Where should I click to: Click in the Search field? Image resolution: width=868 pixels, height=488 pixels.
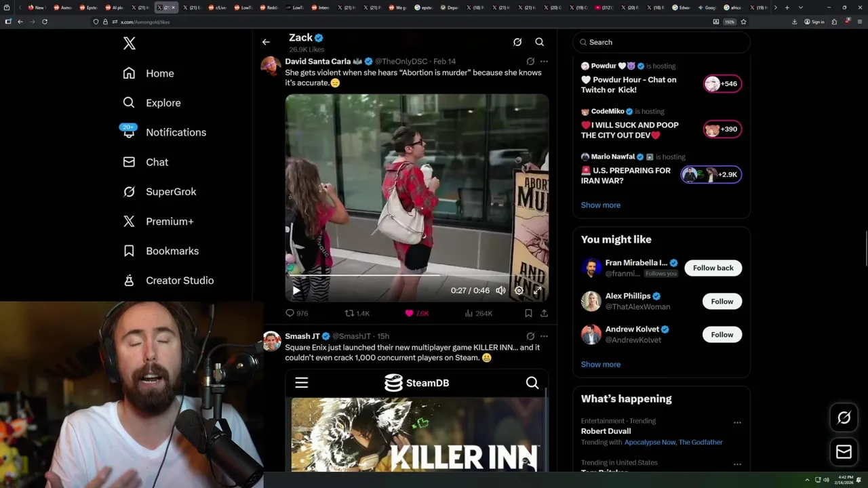[x=661, y=42]
